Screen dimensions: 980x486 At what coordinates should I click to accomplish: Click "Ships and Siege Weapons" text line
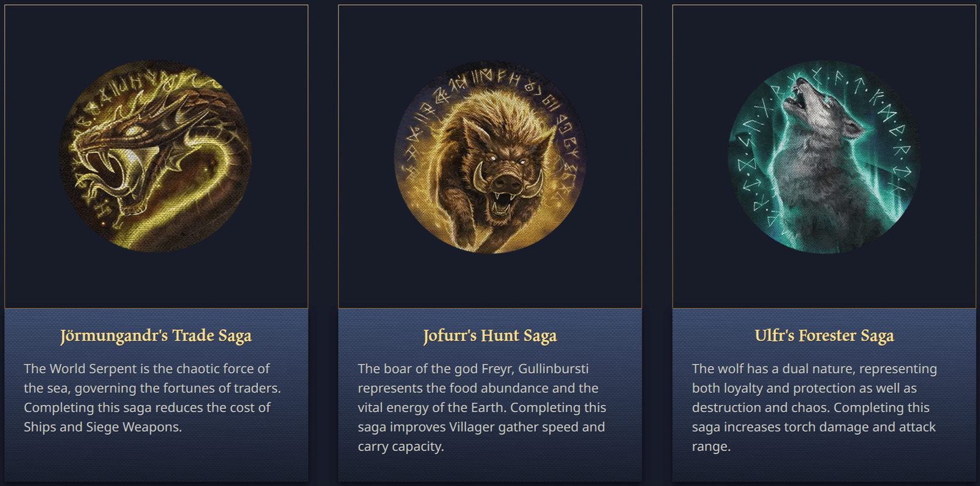103,427
